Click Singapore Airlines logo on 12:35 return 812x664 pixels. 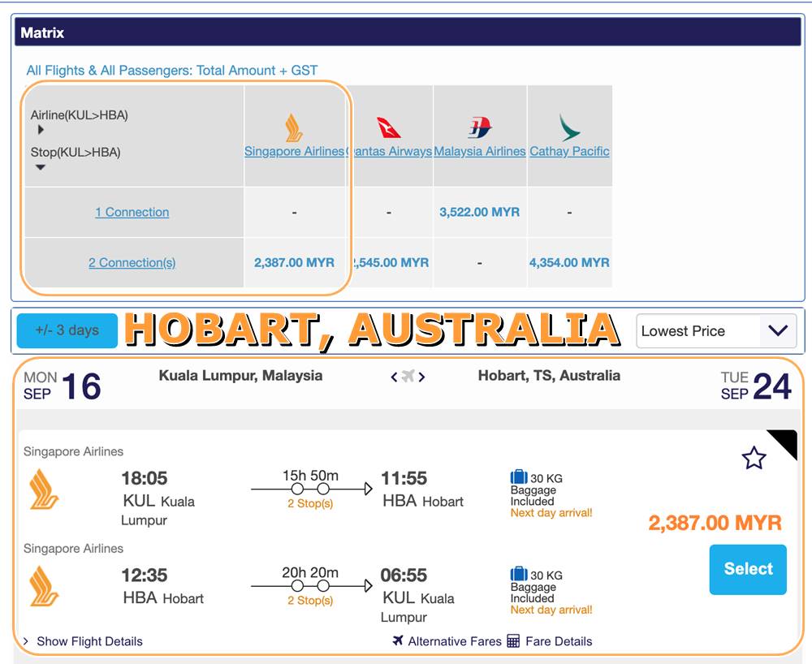click(x=44, y=586)
